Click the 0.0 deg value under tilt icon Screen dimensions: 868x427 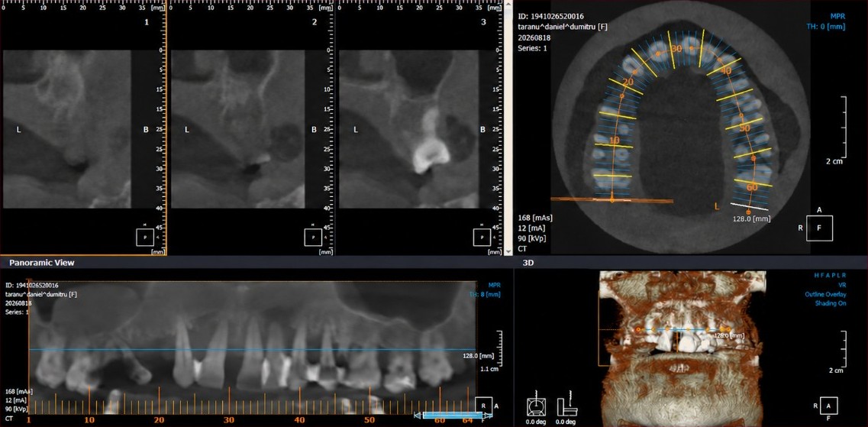tap(567, 422)
